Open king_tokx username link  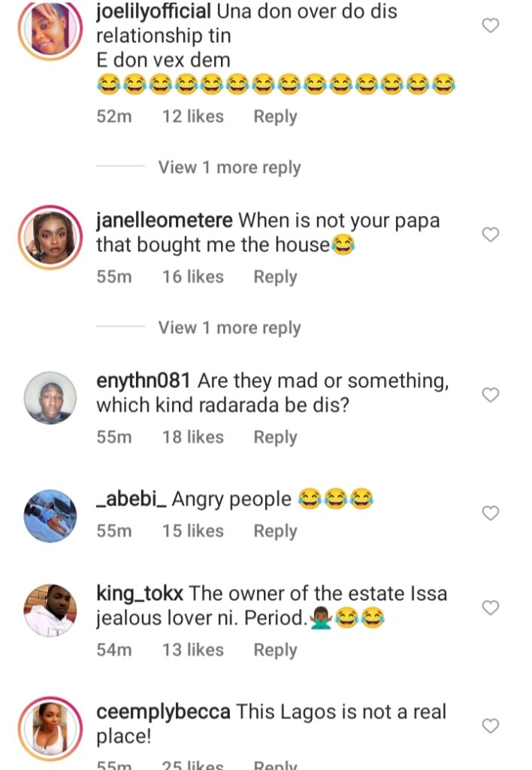coord(140,593)
